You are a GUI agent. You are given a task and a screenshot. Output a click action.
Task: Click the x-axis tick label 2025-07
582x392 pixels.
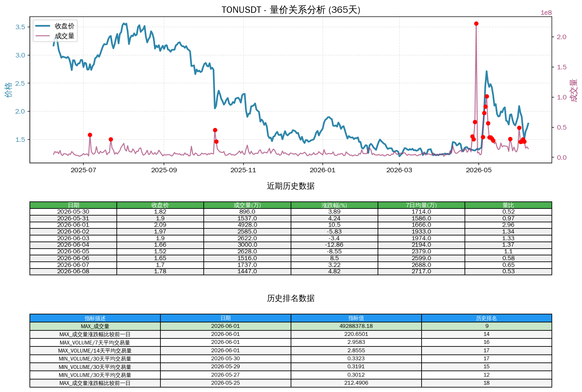coord(83,170)
